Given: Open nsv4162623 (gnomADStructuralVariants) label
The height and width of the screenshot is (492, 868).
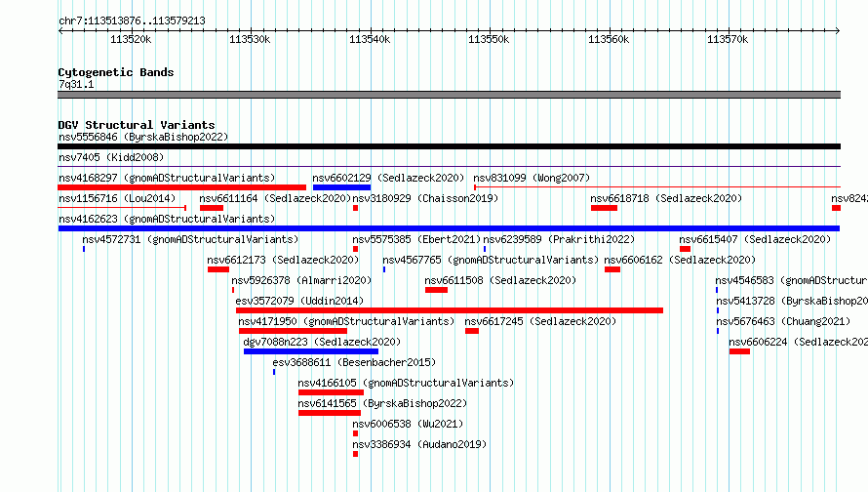Looking at the screenshot, I should coord(167,219).
